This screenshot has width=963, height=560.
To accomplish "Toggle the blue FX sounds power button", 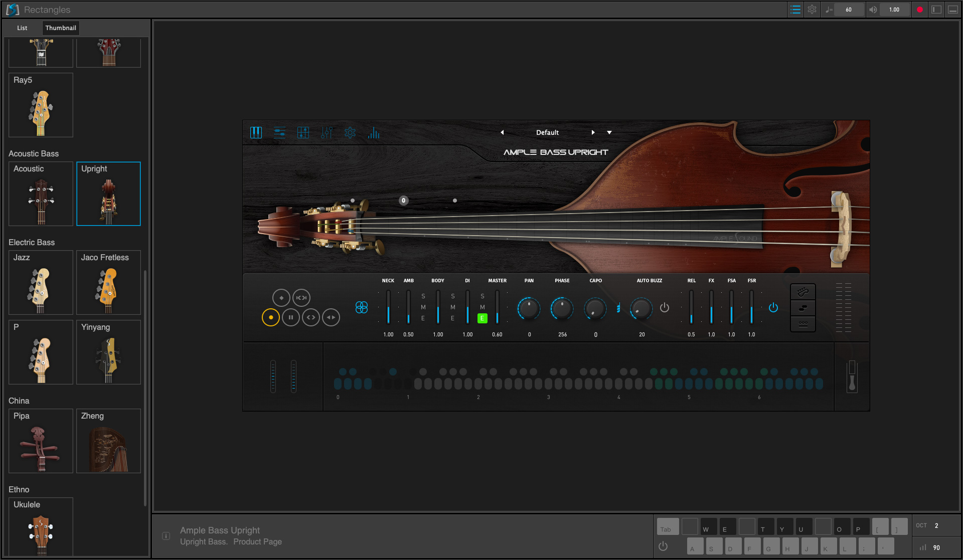I will (x=773, y=307).
